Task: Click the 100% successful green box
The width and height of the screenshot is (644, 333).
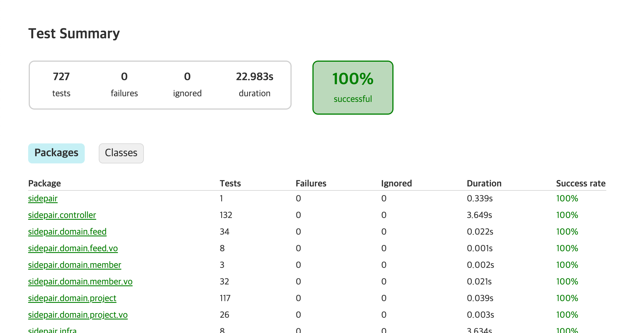Action: click(353, 87)
